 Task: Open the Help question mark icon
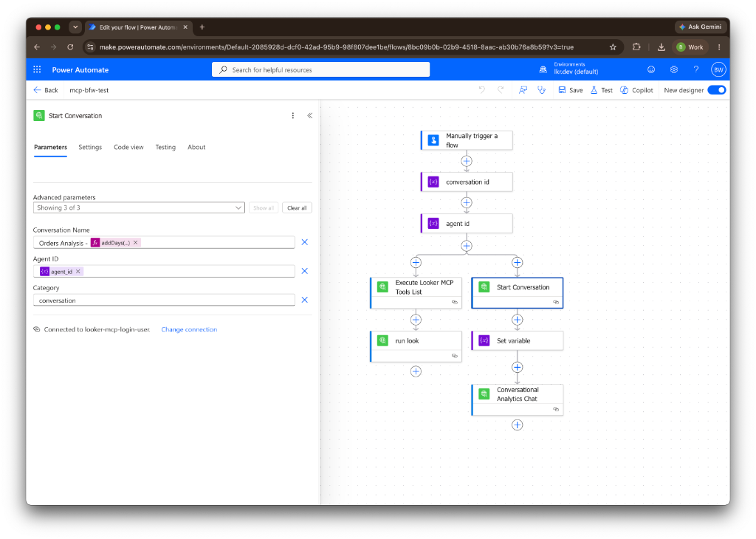tap(695, 69)
